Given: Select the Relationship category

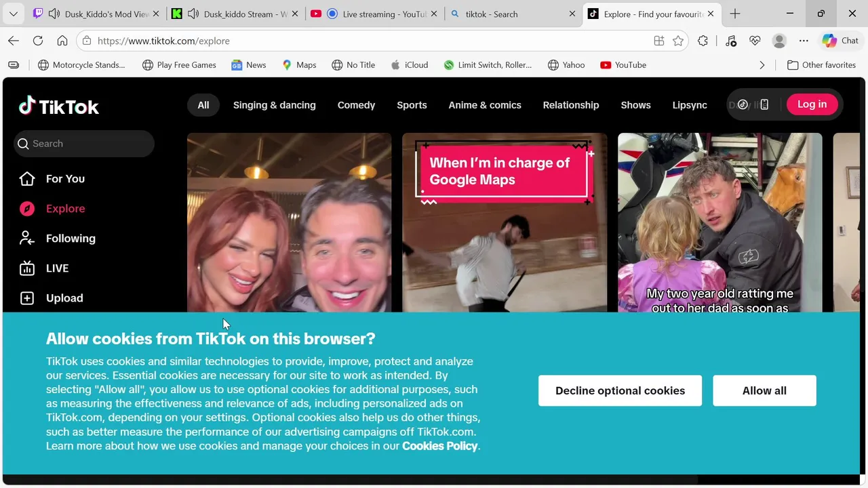Looking at the screenshot, I should click(x=571, y=105).
